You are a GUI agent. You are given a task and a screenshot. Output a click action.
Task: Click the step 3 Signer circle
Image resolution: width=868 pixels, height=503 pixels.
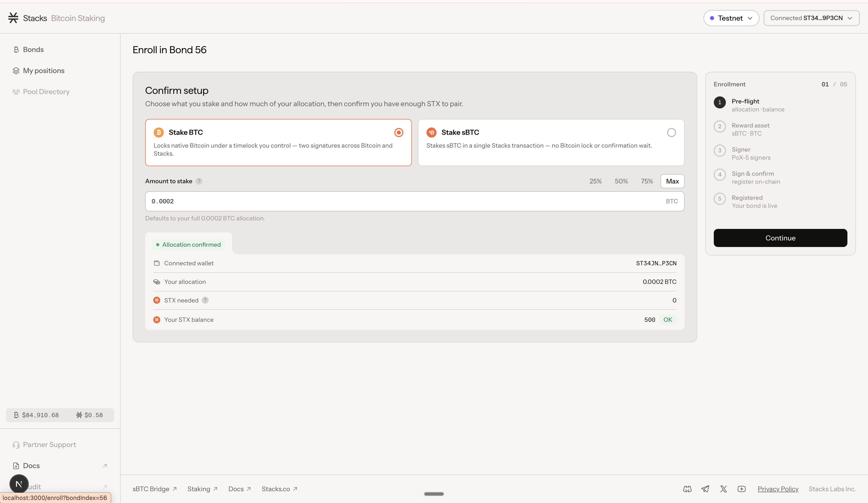click(720, 150)
